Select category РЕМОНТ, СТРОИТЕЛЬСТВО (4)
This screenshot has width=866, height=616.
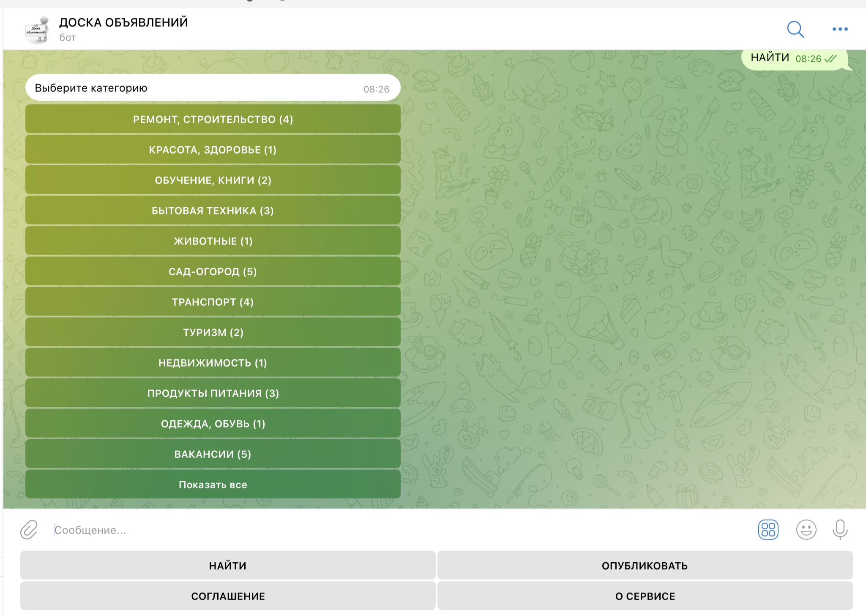click(x=213, y=119)
